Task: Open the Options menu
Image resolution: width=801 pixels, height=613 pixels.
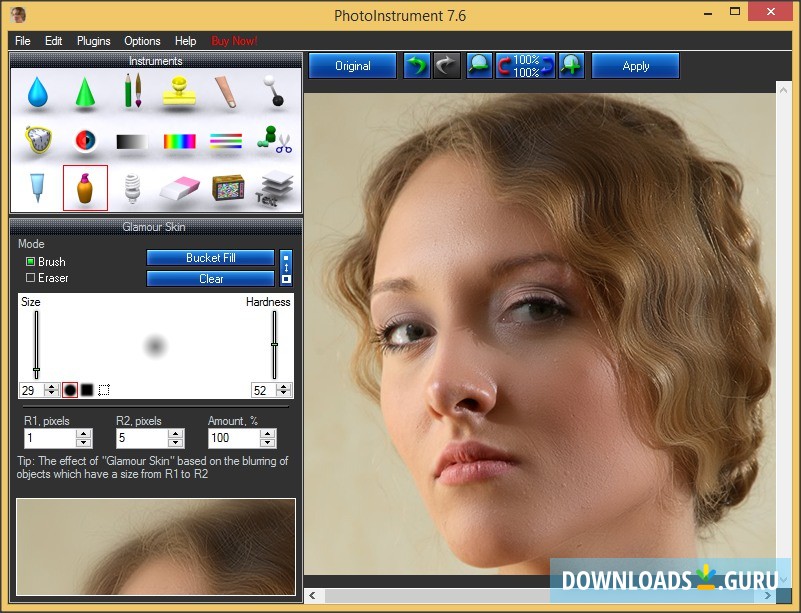Action: click(x=142, y=41)
